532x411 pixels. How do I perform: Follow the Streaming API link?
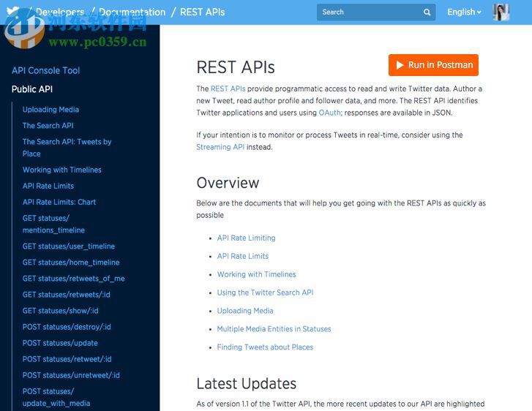click(220, 147)
